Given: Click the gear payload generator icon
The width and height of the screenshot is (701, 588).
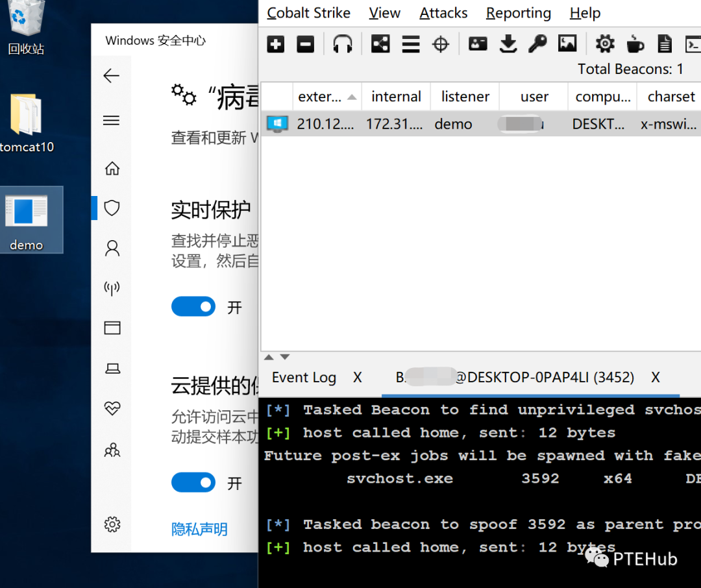Looking at the screenshot, I should pos(605,44).
